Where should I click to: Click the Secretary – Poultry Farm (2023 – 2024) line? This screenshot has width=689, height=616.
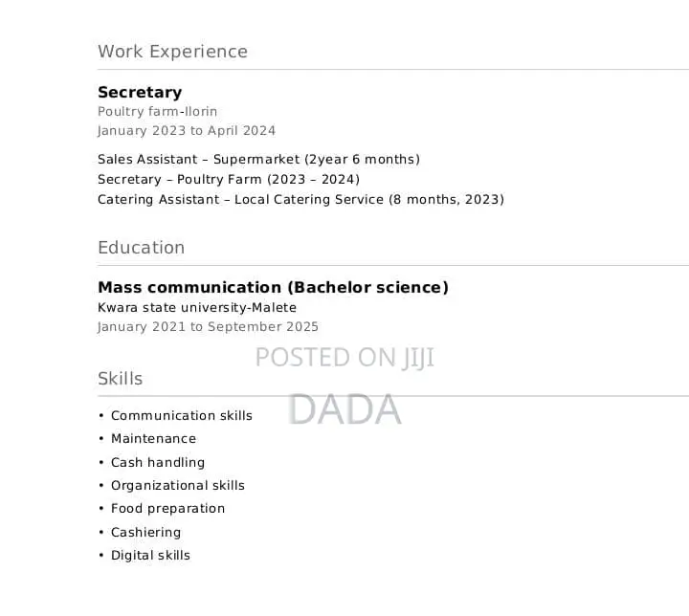[x=229, y=179]
